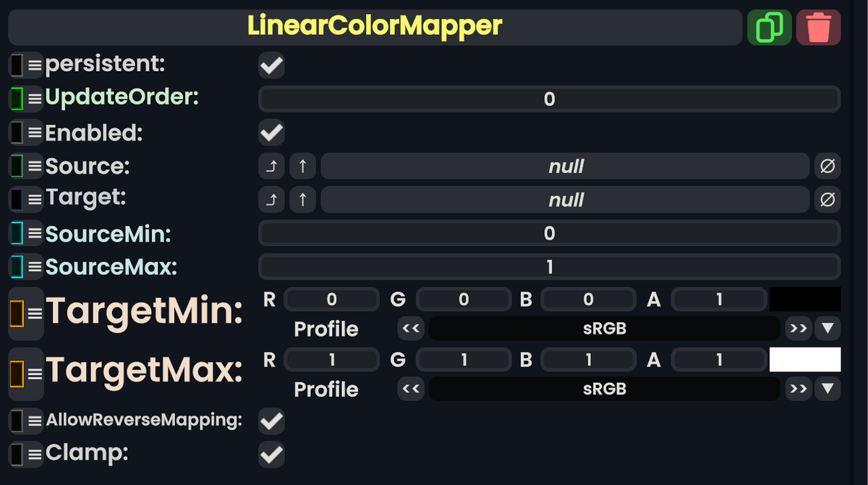Click the UpdateOrder value field
This screenshot has height=485, width=868.
pyautogui.click(x=548, y=98)
